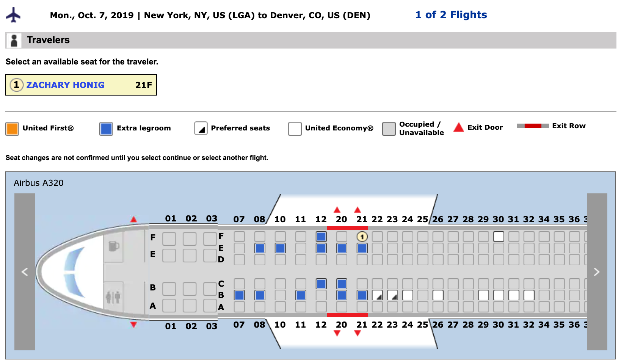Pick economy seat 32B

coord(529,295)
